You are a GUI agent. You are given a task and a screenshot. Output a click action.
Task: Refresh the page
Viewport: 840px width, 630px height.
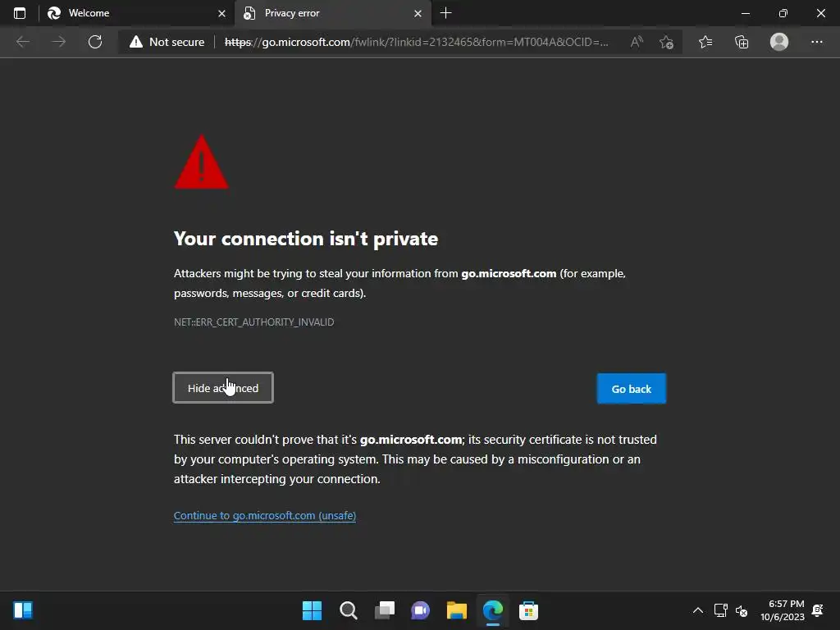95,42
